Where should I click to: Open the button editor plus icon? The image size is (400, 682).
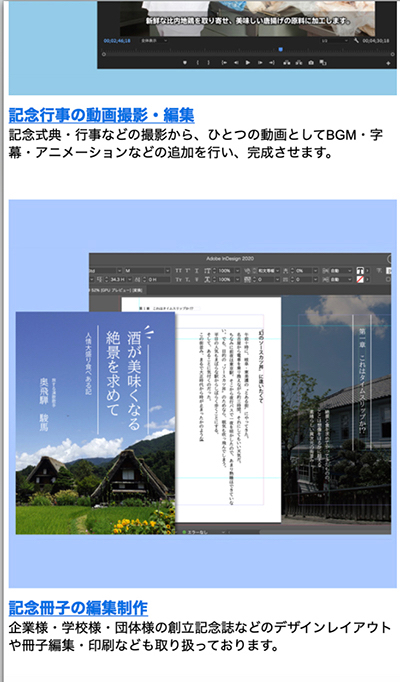388,64
